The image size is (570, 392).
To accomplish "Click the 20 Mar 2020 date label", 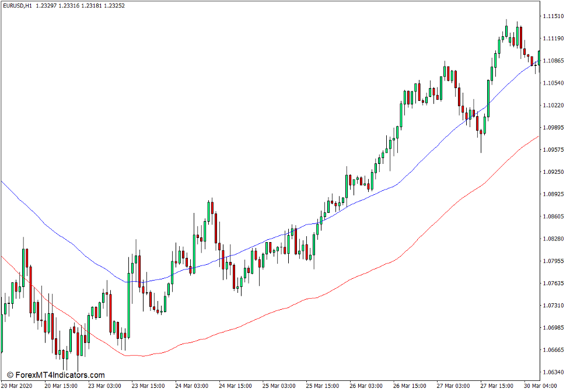I will 17,386.
